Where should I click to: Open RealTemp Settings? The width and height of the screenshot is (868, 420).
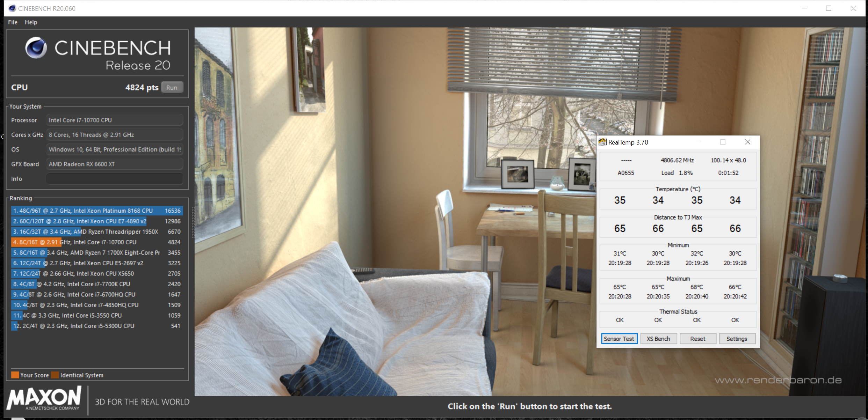tap(737, 339)
